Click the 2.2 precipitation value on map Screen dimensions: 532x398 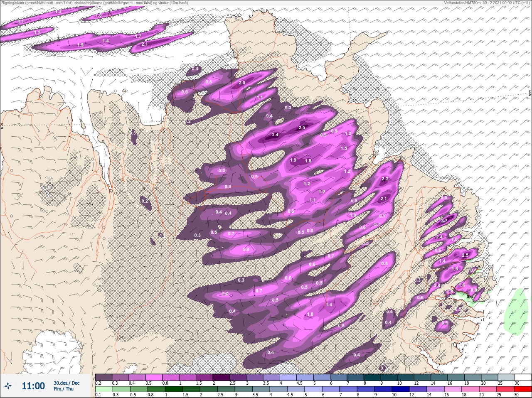(384, 179)
